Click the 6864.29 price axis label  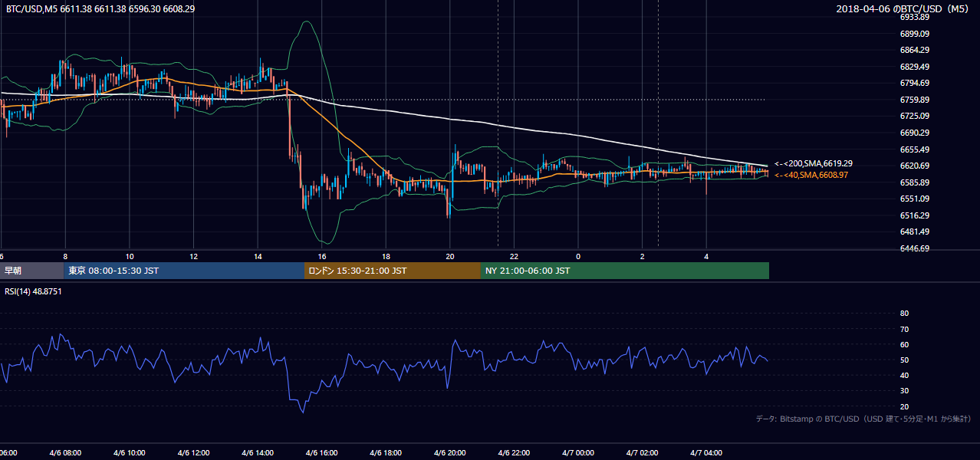point(915,50)
